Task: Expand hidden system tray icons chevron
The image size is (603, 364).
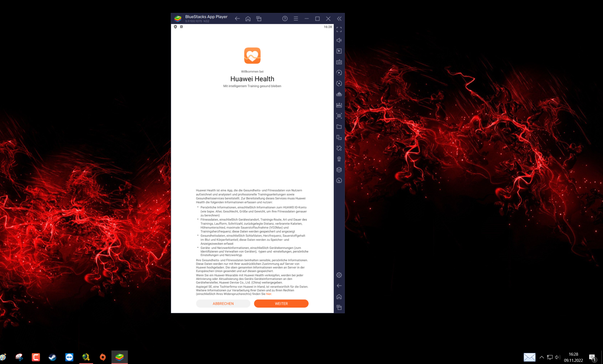Action: point(542,357)
